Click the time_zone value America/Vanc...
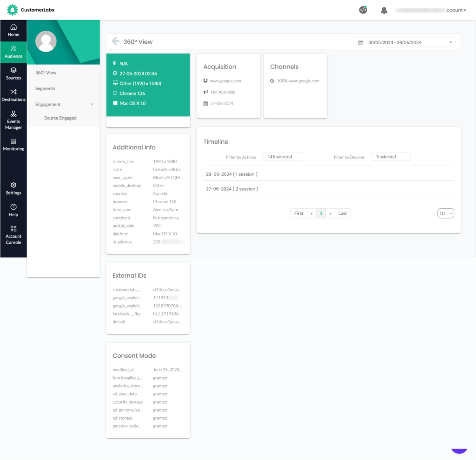 [167, 210]
